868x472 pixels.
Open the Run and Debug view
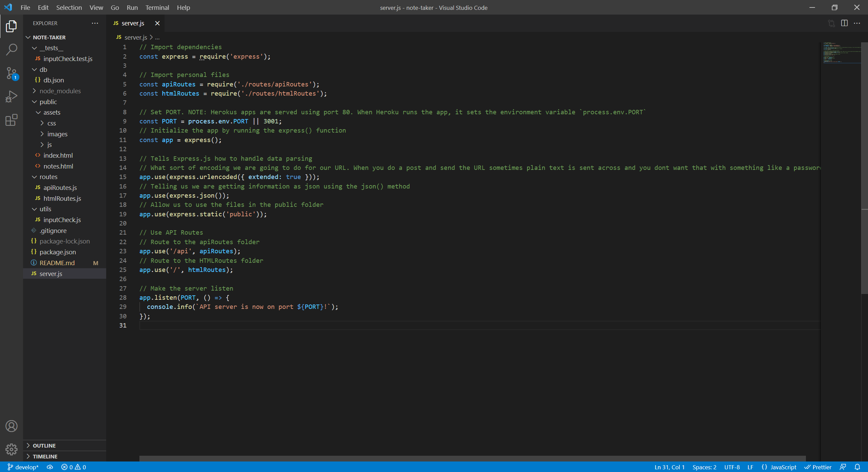11,96
